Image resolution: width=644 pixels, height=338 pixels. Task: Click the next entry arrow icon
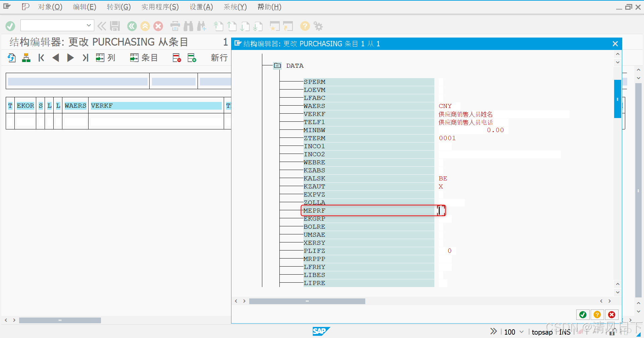coord(70,58)
